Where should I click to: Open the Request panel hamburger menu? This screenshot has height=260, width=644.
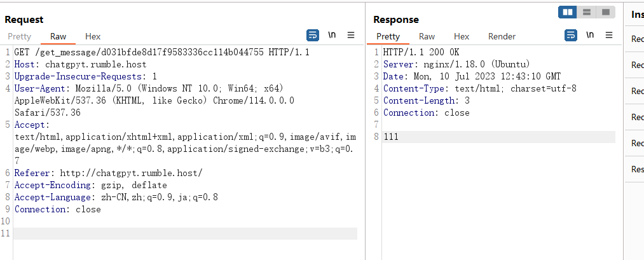point(351,36)
